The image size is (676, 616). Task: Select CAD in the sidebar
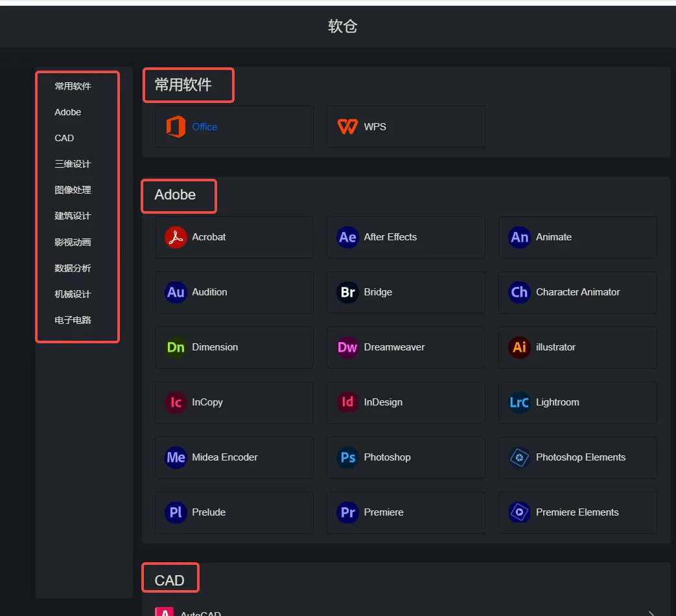[x=64, y=138]
